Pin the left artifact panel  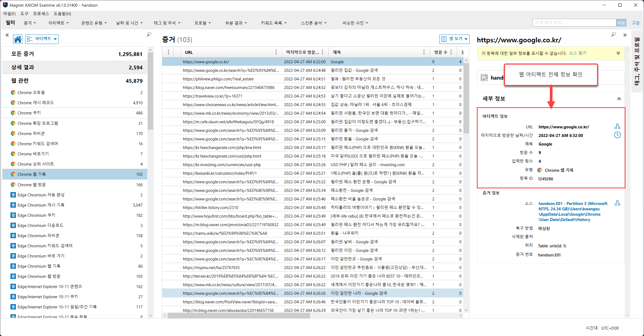149,35
